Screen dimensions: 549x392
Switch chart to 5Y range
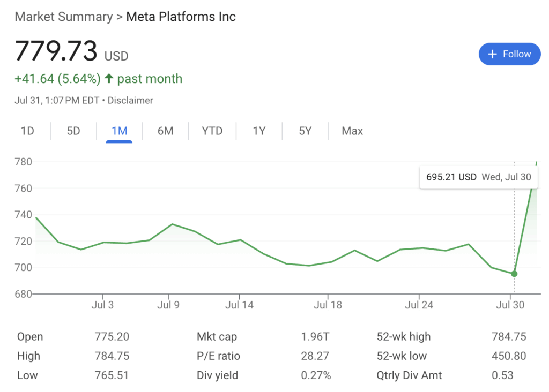click(305, 131)
